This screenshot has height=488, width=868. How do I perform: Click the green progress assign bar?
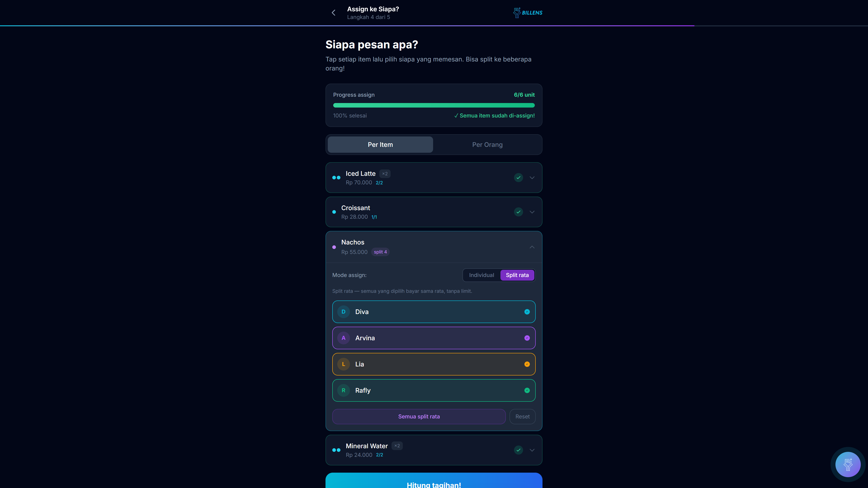434,106
